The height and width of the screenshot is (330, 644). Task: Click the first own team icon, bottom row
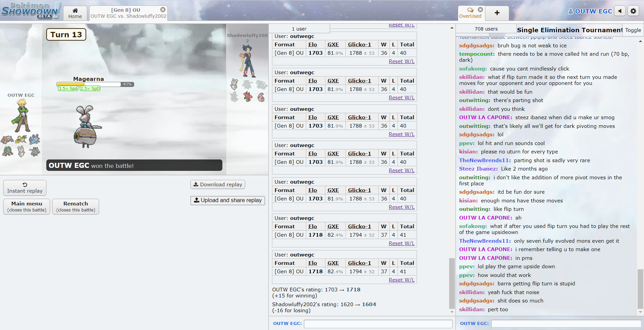(x=7, y=151)
